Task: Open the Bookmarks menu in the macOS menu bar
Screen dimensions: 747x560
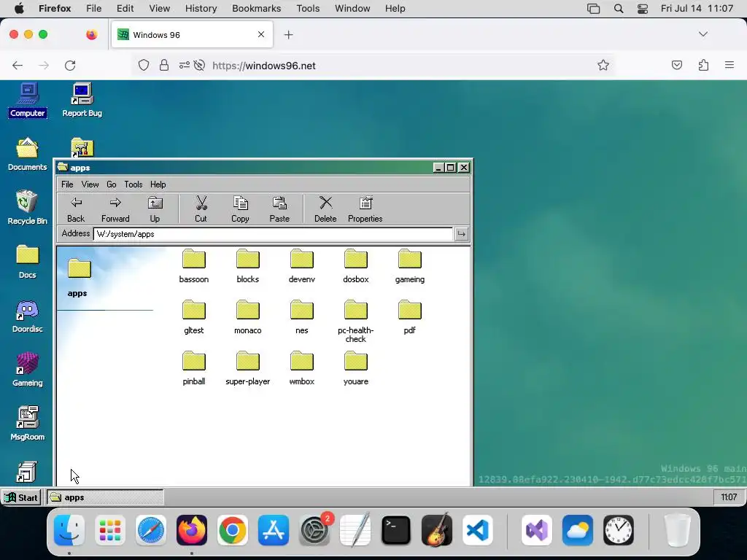Action: tap(256, 9)
